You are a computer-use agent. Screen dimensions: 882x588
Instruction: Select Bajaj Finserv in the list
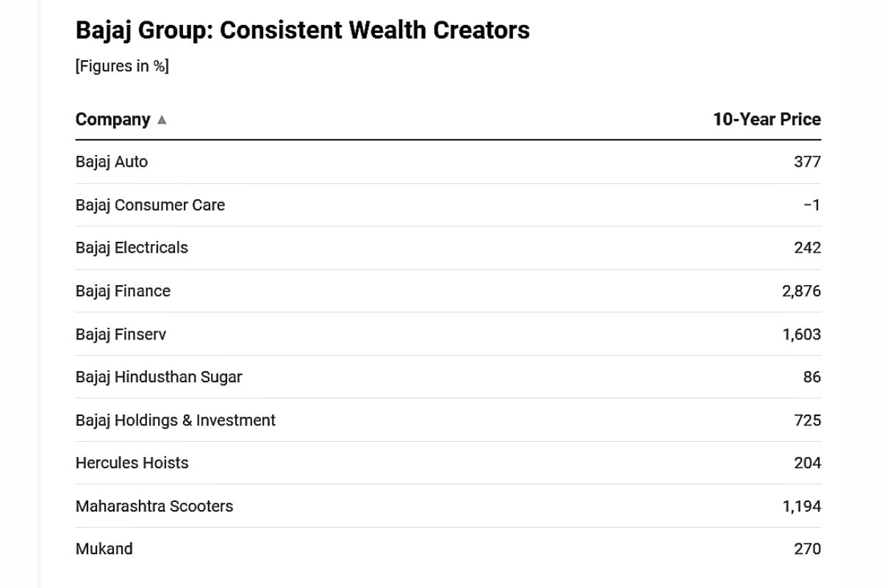(121, 334)
